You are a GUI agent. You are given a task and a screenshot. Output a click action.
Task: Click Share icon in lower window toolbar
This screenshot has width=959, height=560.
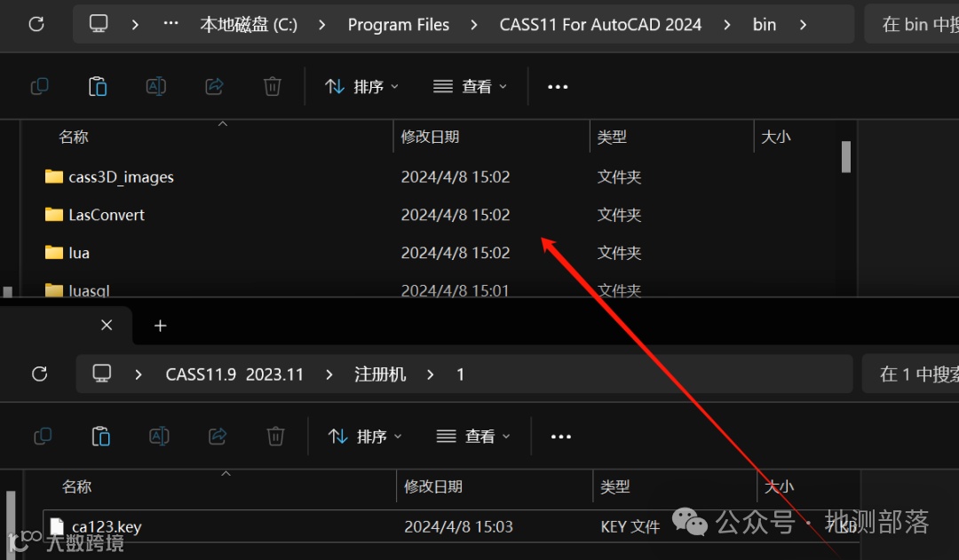click(218, 436)
